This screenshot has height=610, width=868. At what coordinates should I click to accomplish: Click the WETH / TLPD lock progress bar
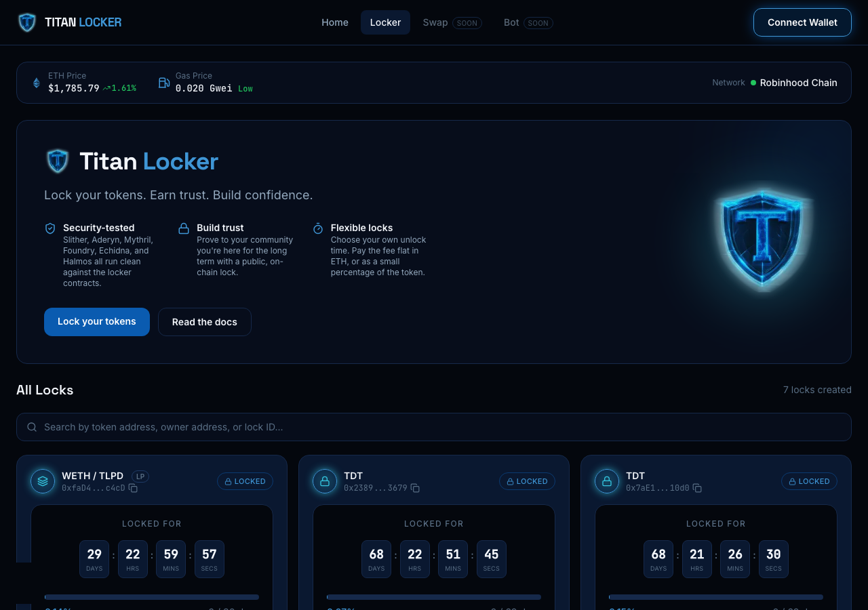point(152,597)
